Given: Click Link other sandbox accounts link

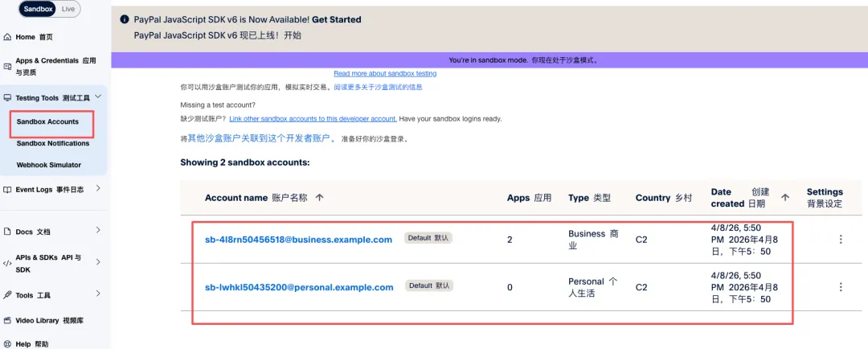Looking at the screenshot, I should point(313,118).
